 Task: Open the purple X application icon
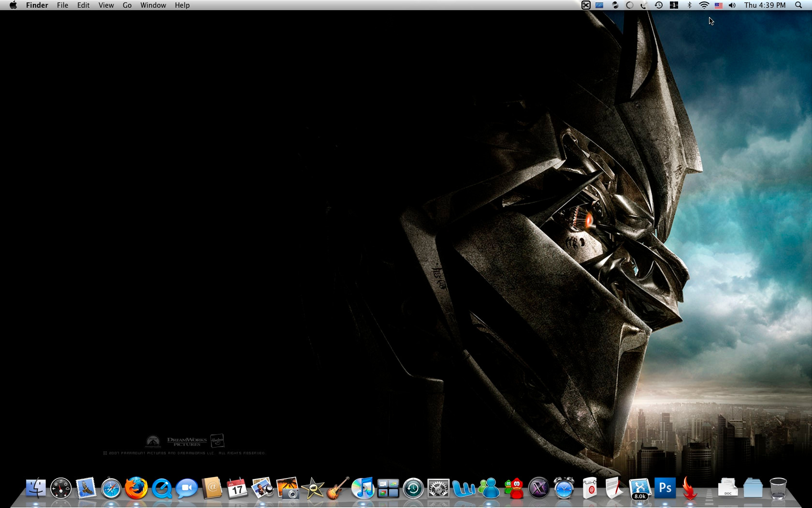tap(539, 488)
